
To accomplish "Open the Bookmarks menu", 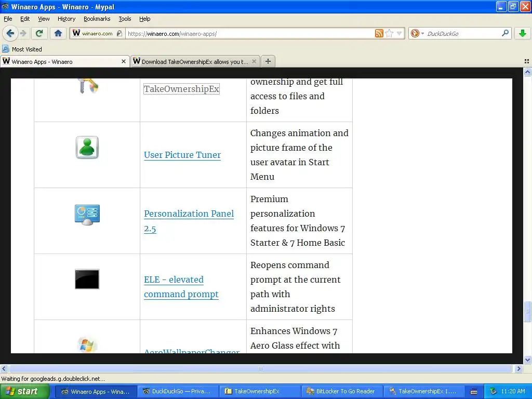I will (x=97, y=19).
